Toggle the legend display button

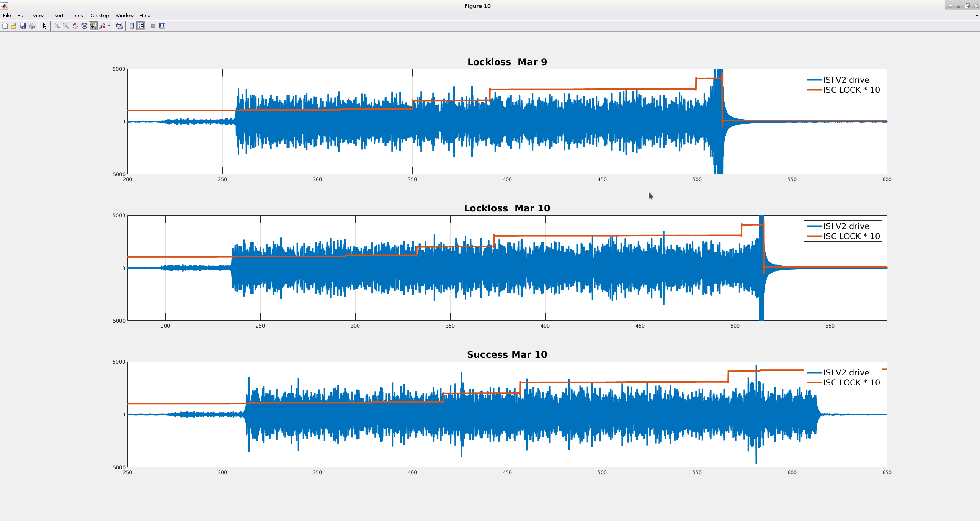[141, 26]
